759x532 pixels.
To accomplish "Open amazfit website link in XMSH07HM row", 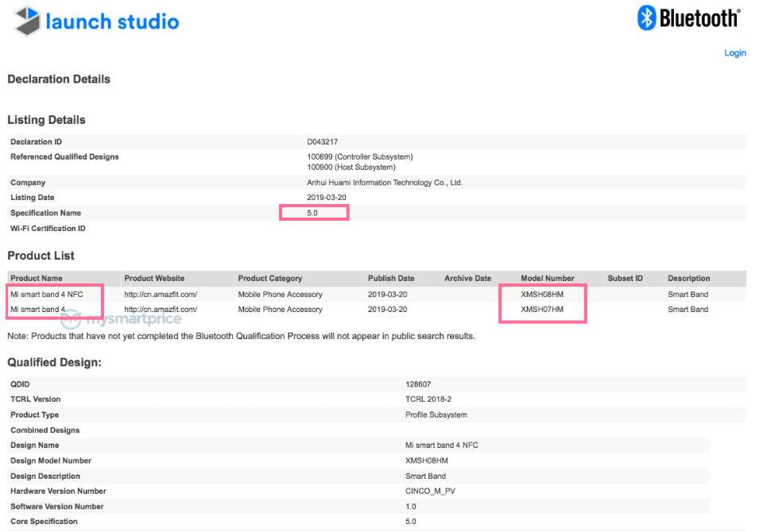I will pyautogui.click(x=161, y=310).
